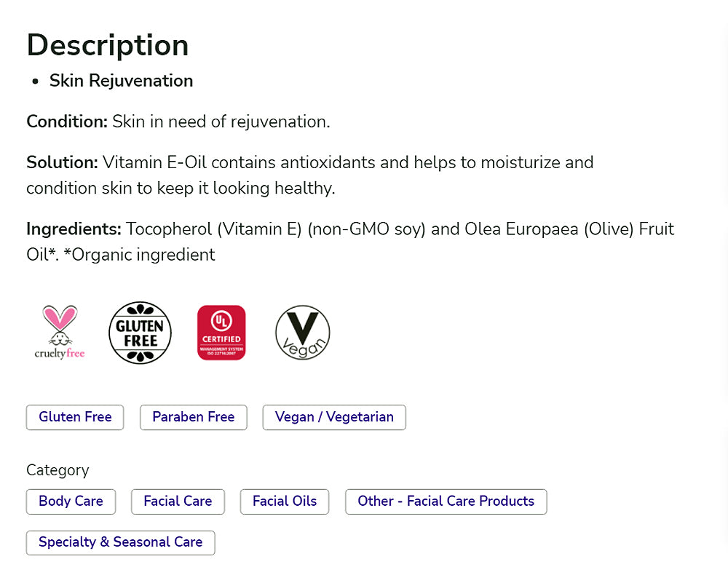Browse the Facial Oils category
This screenshot has width=728, height=575.
(x=285, y=501)
